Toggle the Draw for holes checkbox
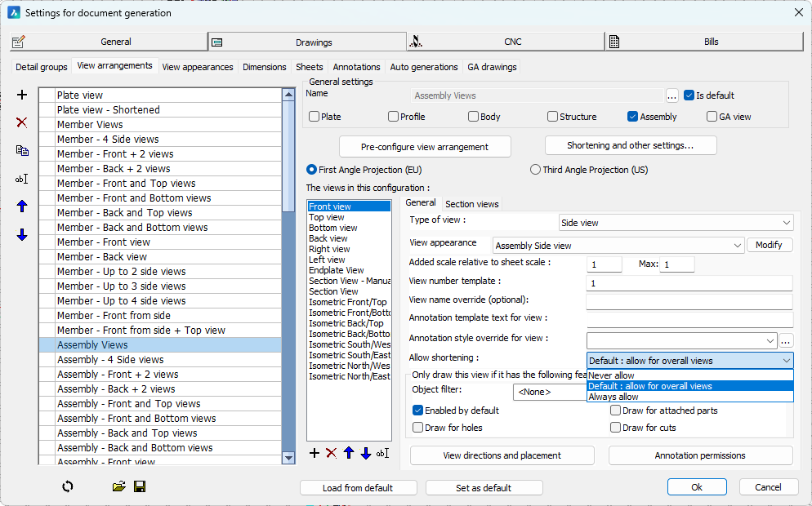812x506 pixels. [x=418, y=427]
